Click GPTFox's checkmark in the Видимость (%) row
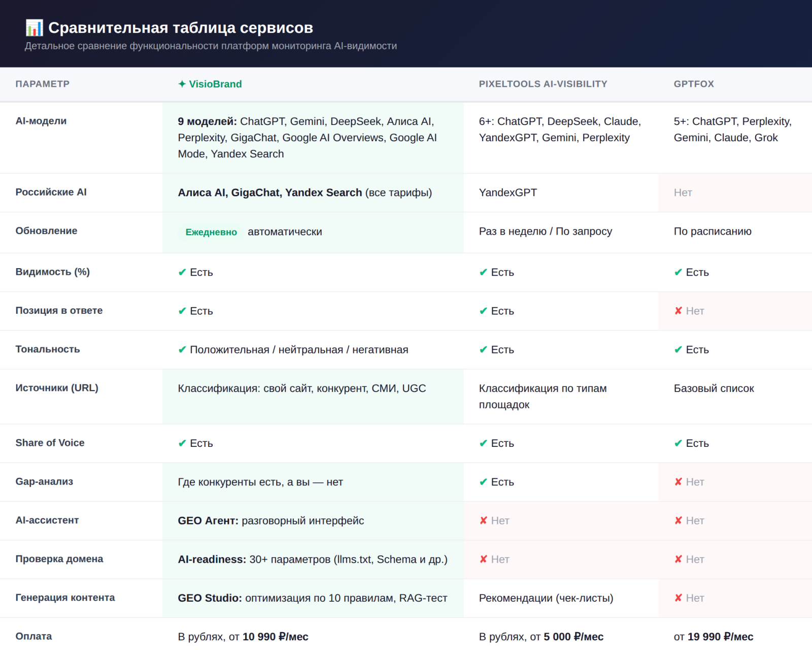The image size is (812, 650). pos(678,272)
